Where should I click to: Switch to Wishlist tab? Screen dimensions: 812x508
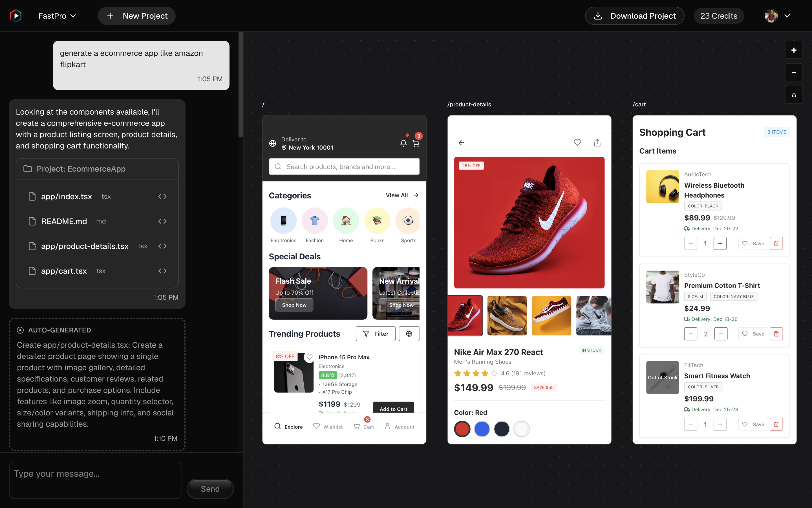[x=328, y=427]
